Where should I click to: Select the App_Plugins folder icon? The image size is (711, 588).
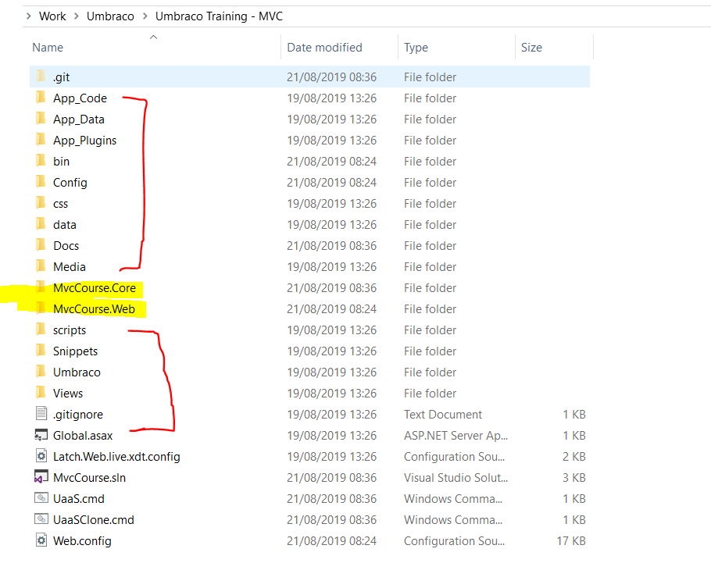coord(41,139)
